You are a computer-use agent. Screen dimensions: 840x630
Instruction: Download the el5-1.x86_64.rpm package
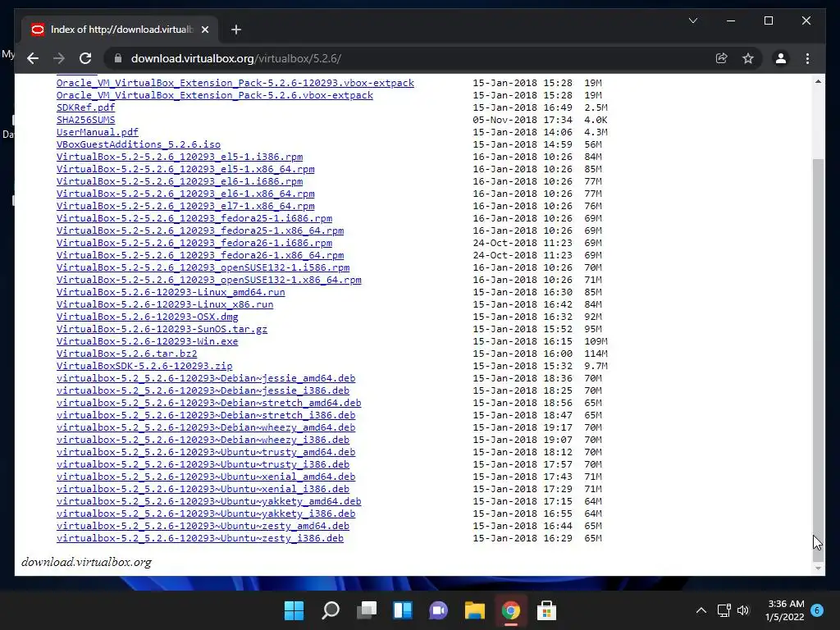click(185, 169)
